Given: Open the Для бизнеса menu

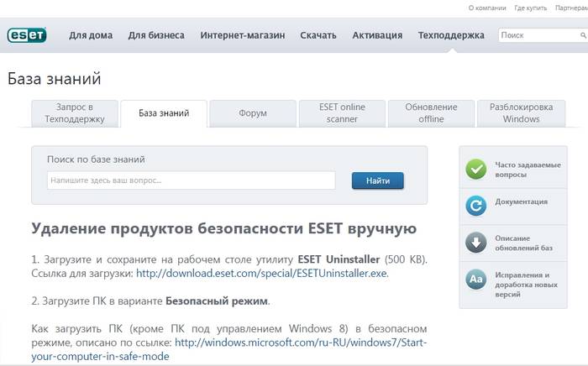Looking at the screenshot, I should (156, 35).
